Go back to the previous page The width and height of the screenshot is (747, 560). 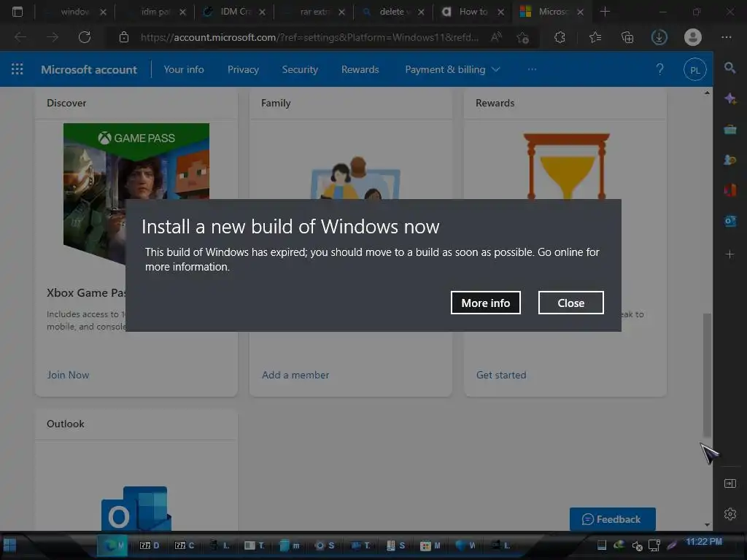pos(20,37)
